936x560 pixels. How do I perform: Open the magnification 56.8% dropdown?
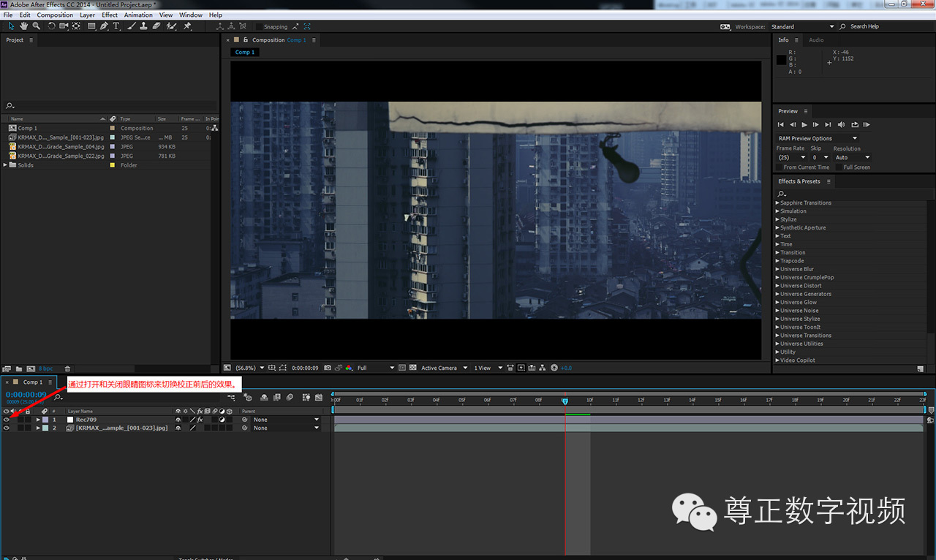(x=249, y=368)
